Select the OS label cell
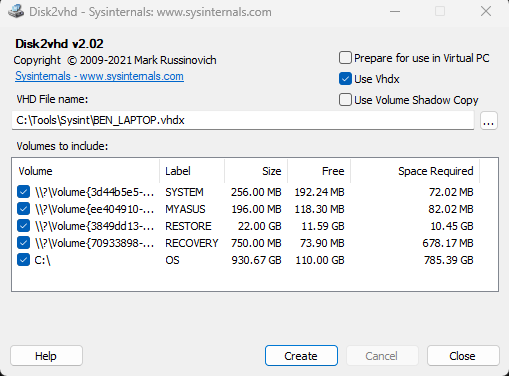This screenshot has width=509, height=376. [172, 260]
